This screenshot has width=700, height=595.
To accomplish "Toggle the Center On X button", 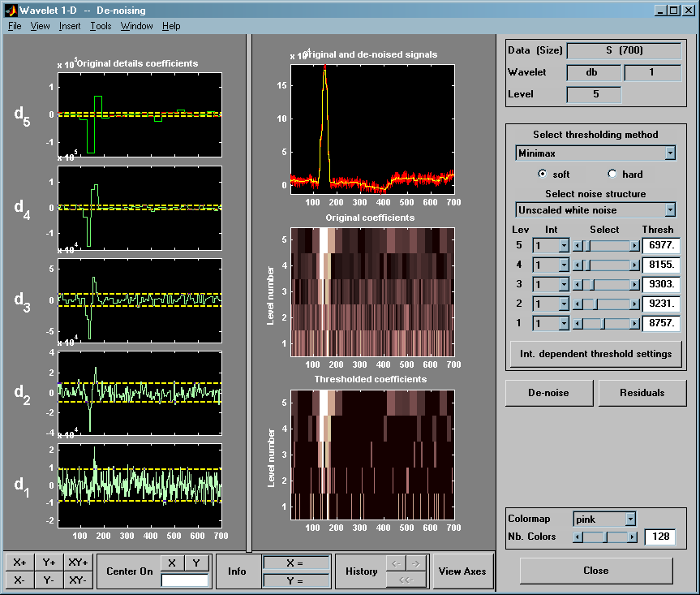I will (172, 563).
